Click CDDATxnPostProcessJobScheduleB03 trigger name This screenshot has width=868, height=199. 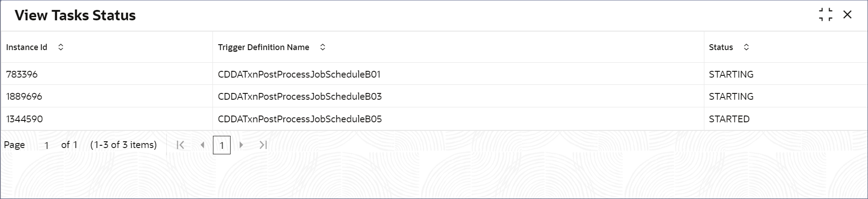[300, 96]
